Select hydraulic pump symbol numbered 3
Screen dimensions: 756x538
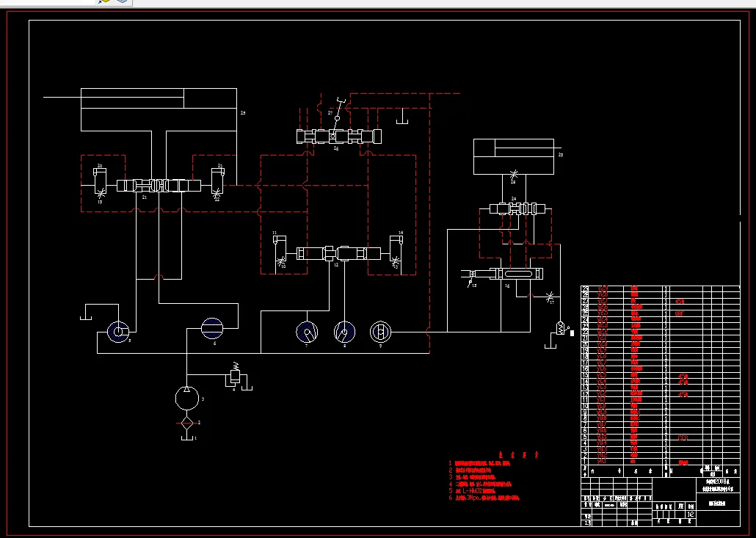[187, 399]
